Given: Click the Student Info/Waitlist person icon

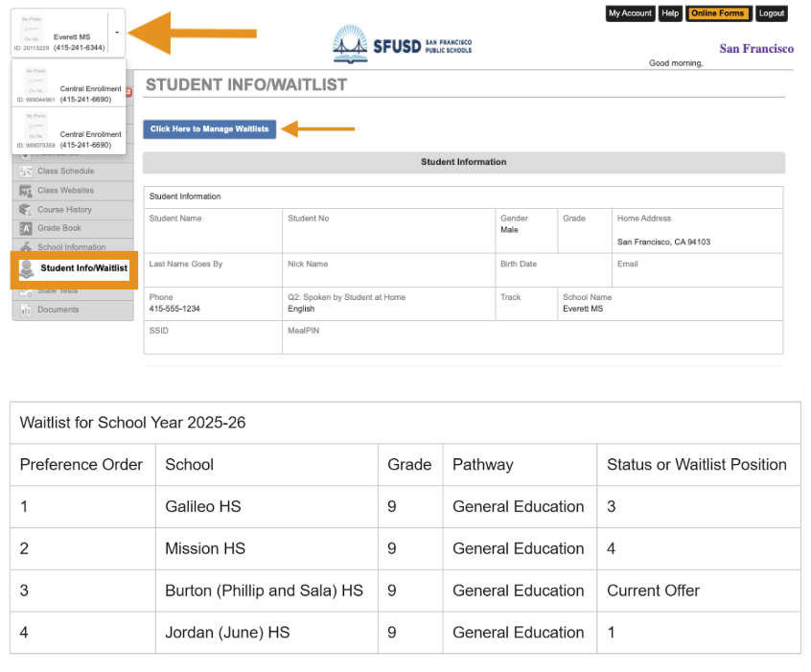Looking at the screenshot, I should tap(27, 269).
